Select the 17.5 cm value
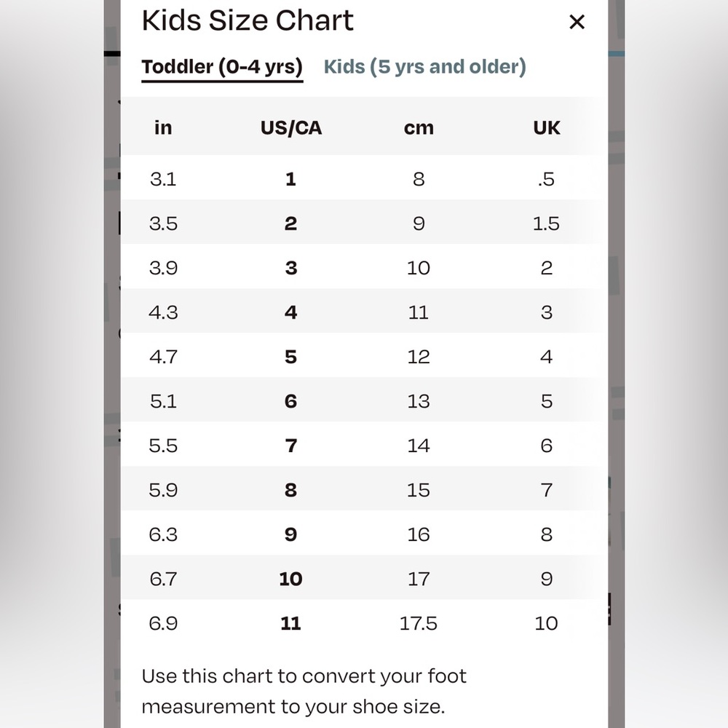The width and height of the screenshot is (728, 728). [418, 623]
